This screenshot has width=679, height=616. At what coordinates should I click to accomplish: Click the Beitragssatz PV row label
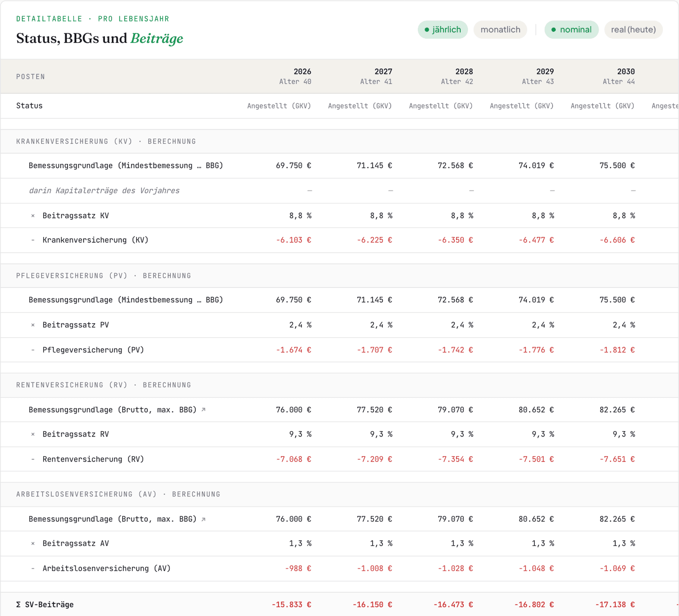[76, 325]
